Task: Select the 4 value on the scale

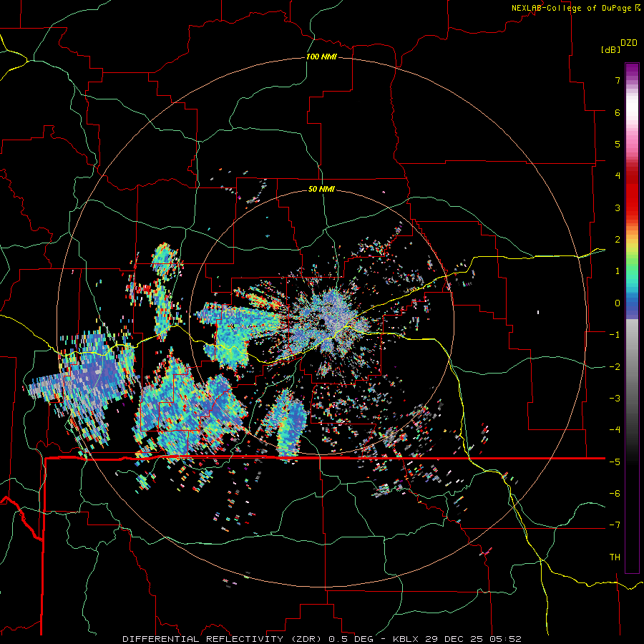Action: click(x=618, y=176)
